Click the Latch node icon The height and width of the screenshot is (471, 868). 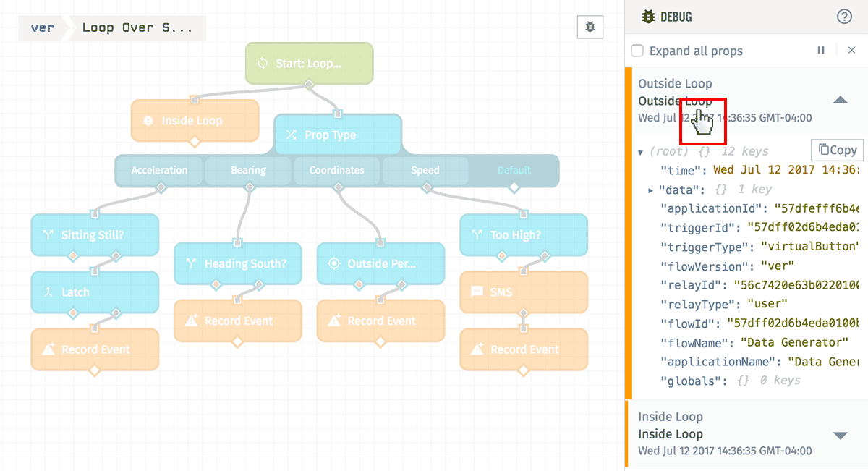click(48, 292)
